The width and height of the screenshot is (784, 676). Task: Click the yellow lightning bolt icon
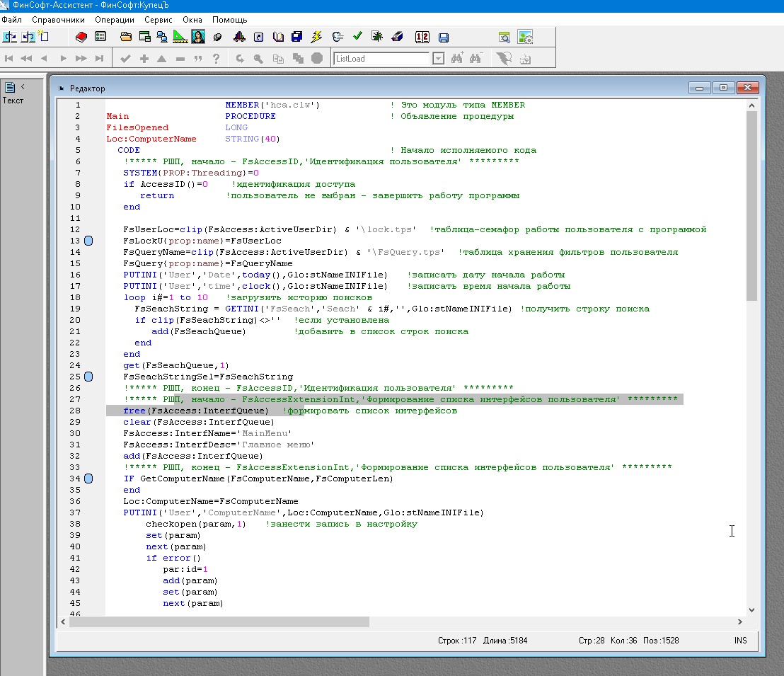[316, 37]
